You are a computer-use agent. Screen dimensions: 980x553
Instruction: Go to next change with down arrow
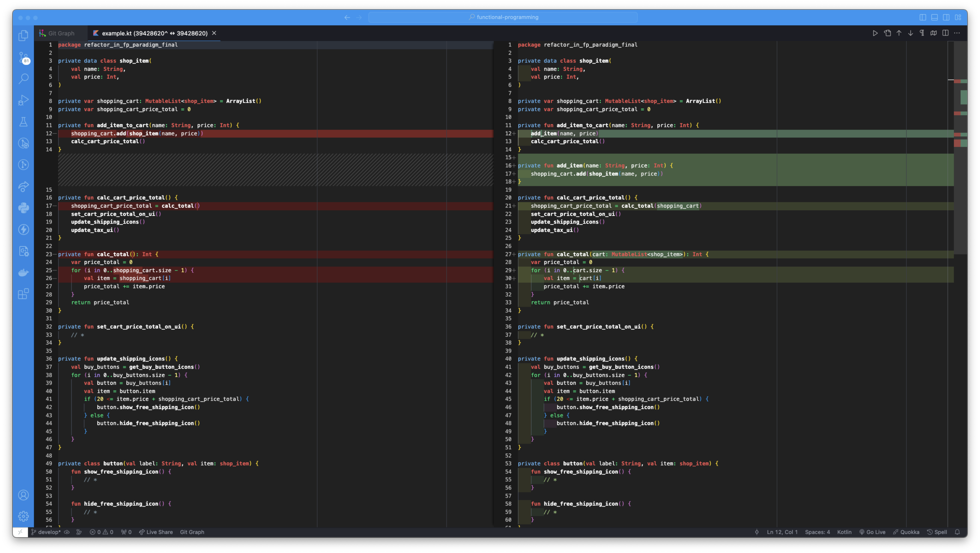click(910, 33)
